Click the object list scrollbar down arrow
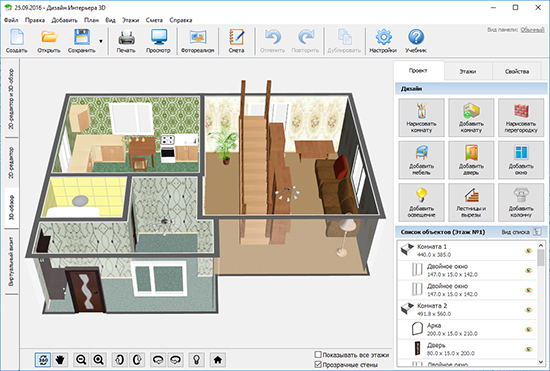Image resolution: width=550 pixels, height=371 pixels. click(x=541, y=362)
